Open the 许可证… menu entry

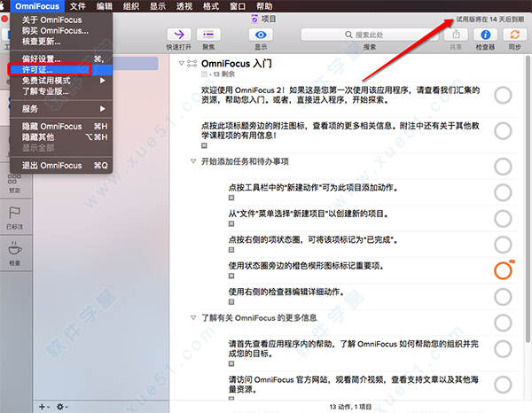[61, 70]
